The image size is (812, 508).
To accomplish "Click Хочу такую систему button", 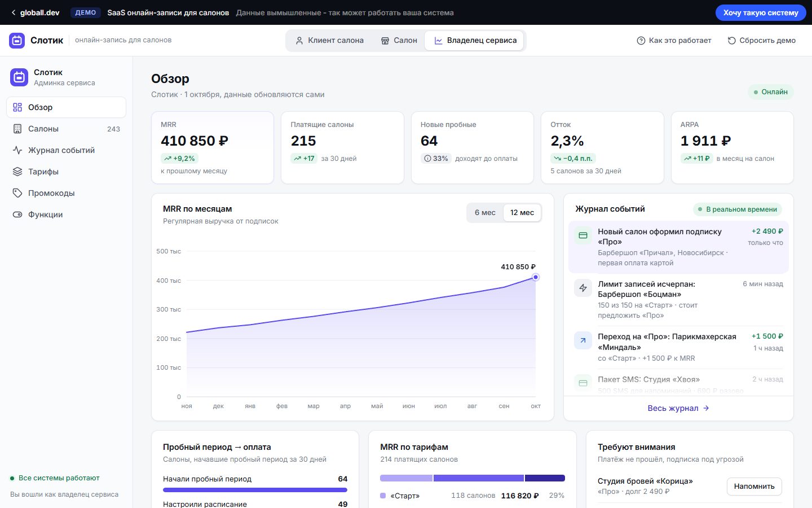I will click(x=761, y=12).
